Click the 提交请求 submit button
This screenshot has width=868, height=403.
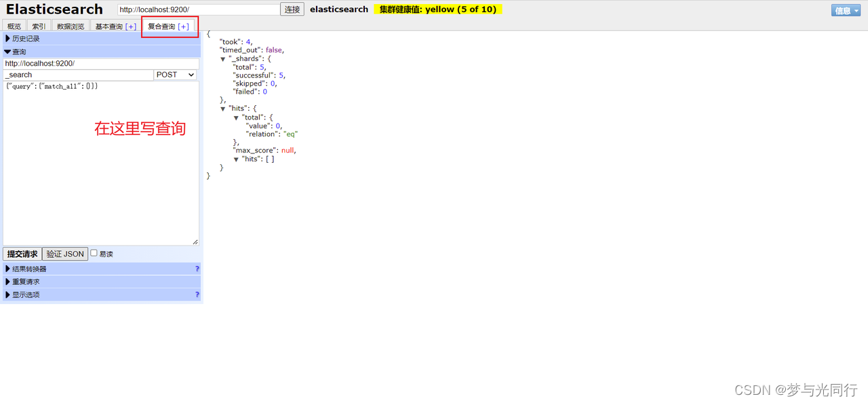coord(22,254)
